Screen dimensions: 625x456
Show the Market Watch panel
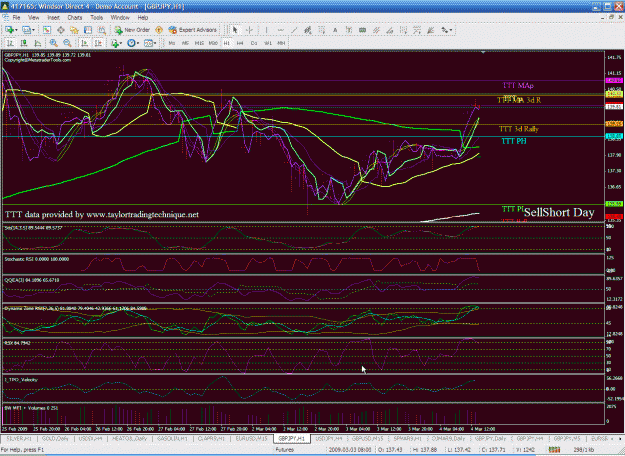pos(47,30)
